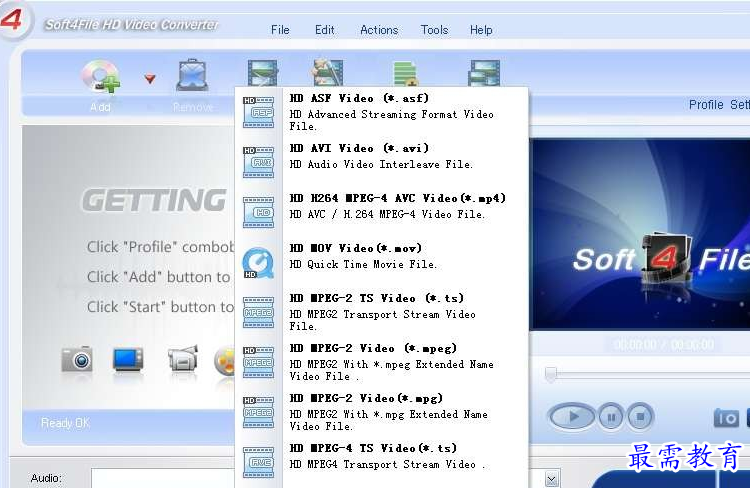Click the film reel device icon
Screen dimensions: 750x488
click(224, 361)
